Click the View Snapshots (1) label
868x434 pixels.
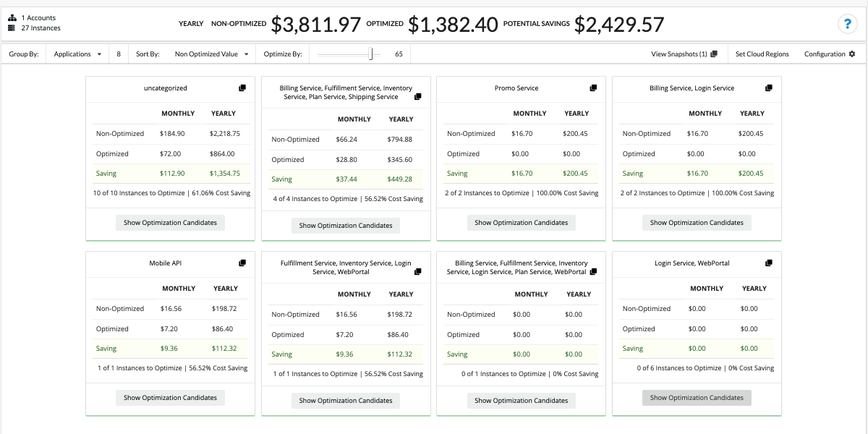click(x=679, y=54)
